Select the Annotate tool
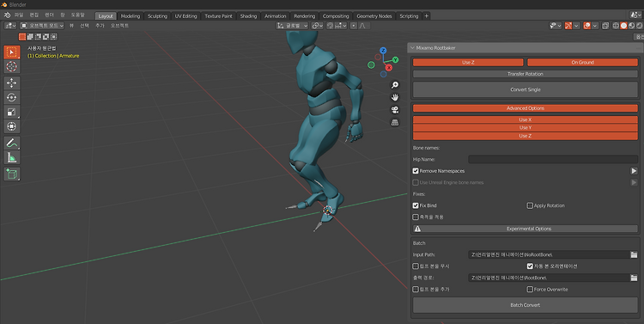644x324 pixels. (11, 143)
